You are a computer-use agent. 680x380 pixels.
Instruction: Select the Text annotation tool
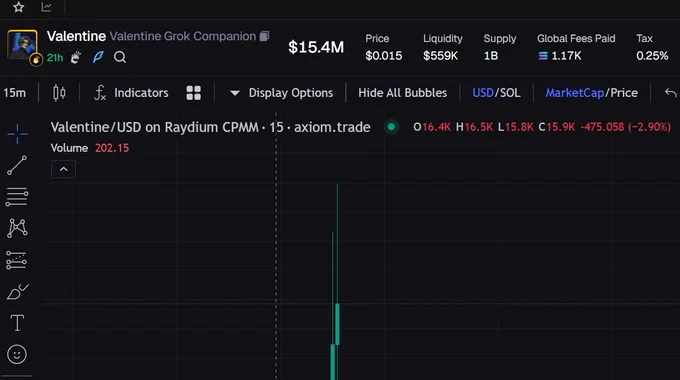(x=17, y=323)
